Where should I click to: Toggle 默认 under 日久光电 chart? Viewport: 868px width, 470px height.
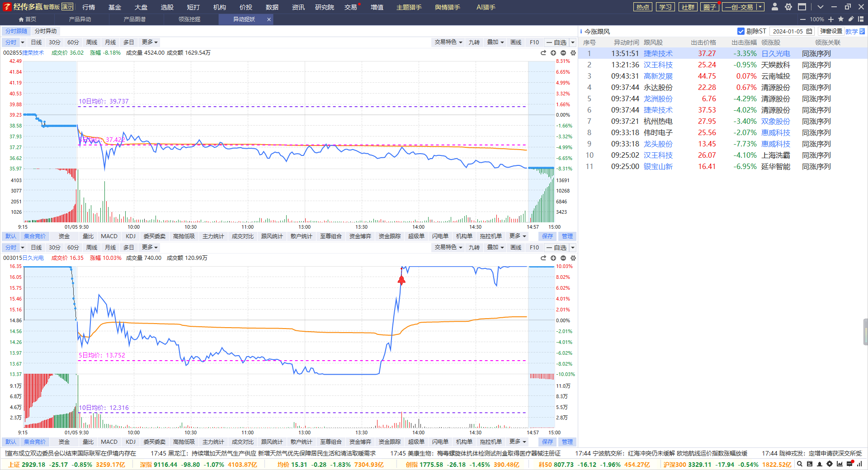pos(11,442)
